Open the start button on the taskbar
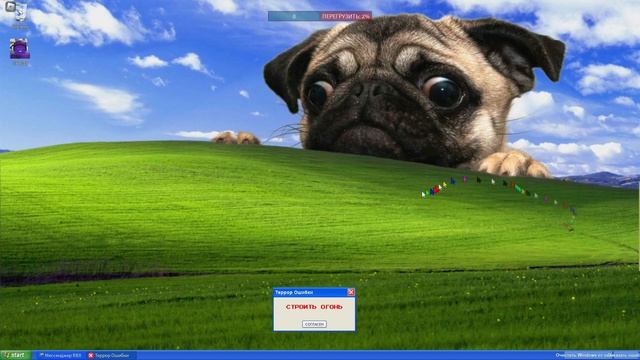Viewport: 640px width, 360px height. (x=16, y=355)
